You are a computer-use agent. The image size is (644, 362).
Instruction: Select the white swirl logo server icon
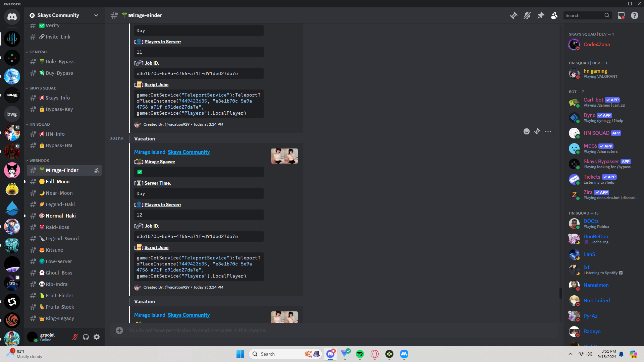point(12,302)
